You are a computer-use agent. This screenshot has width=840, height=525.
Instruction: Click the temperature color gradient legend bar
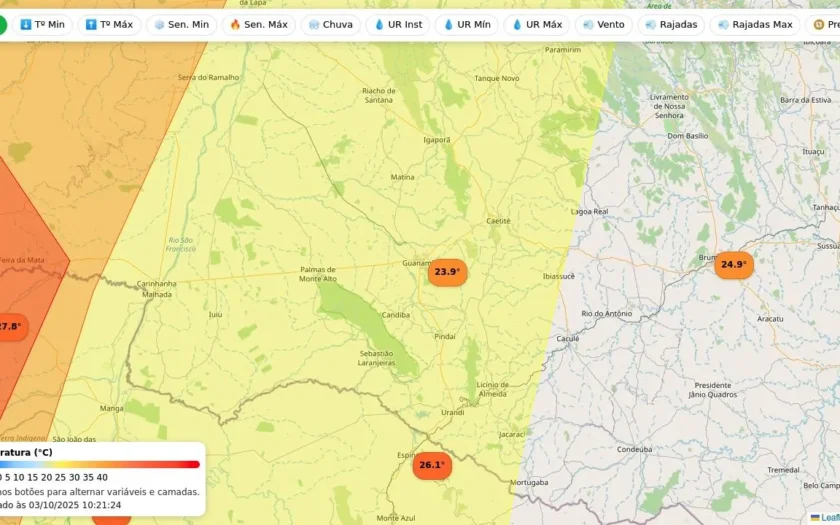click(100, 464)
